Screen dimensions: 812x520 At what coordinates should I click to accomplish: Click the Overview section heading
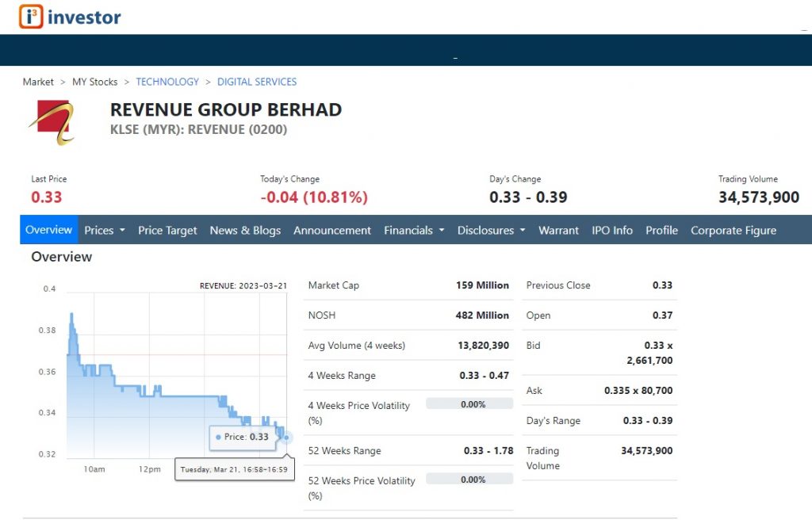tap(62, 257)
